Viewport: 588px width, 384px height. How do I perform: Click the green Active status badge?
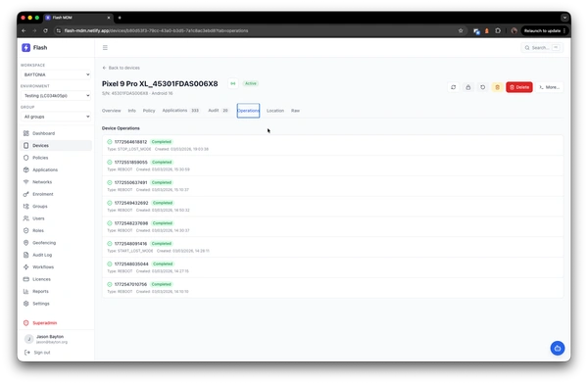(x=251, y=83)
